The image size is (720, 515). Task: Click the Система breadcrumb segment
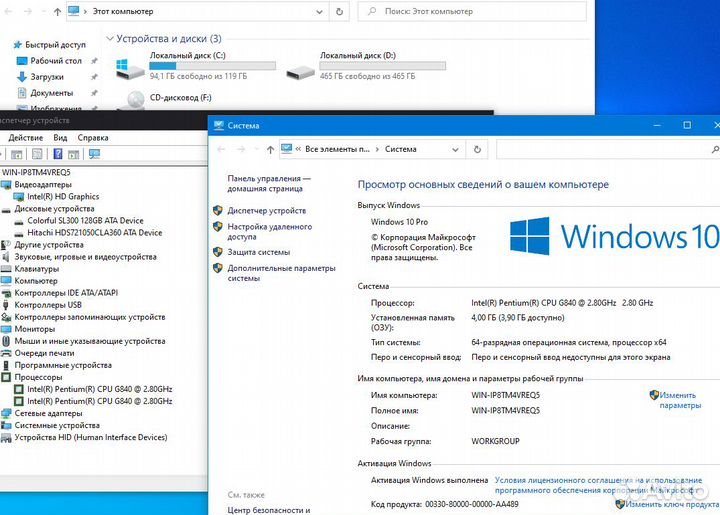(400, 149)
